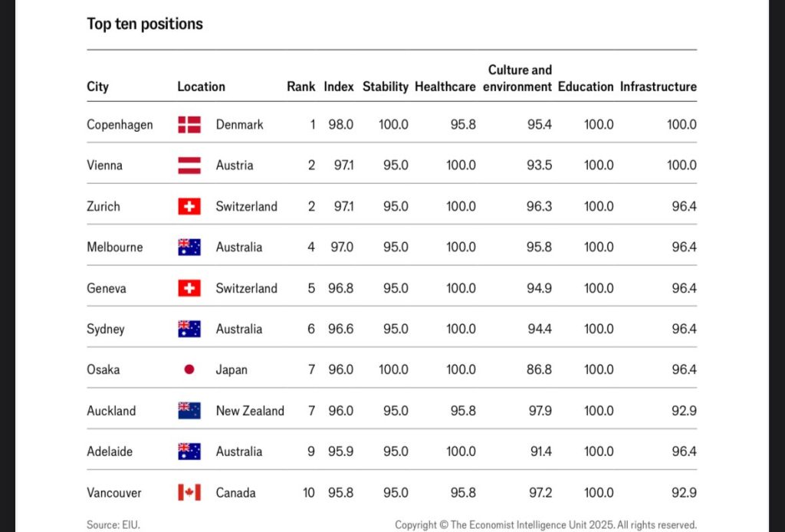Click the Australian flag in the Melbourne row

click(189, 247)
